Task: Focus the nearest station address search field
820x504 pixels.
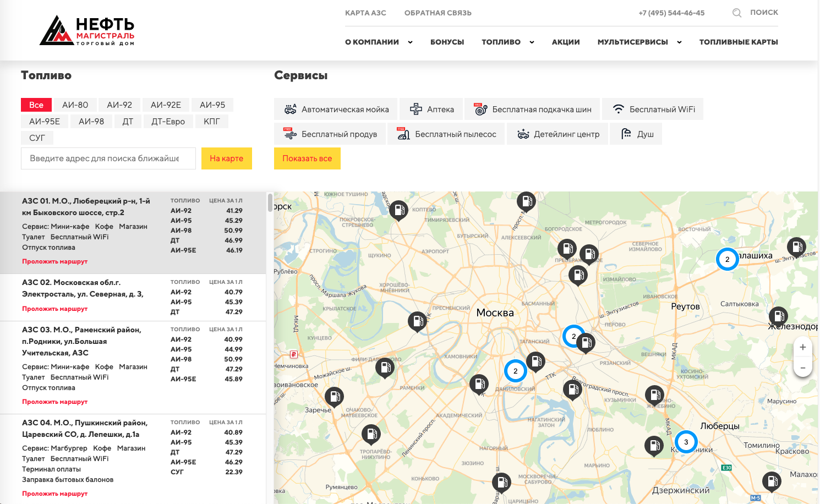Action: tap(108, 158)
